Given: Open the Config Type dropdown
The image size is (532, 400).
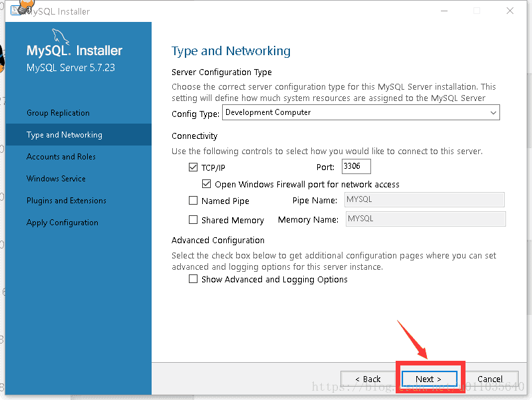Looking at the screenshot, I should (x=360, y=112).
